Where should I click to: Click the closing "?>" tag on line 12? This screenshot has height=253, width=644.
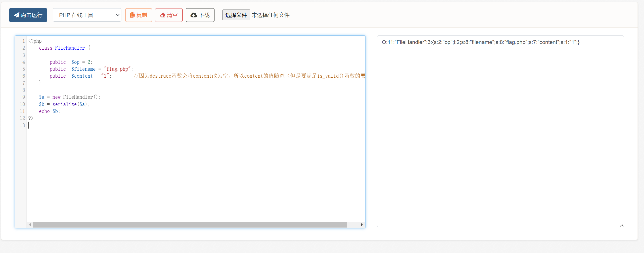[x=31, y=118]
